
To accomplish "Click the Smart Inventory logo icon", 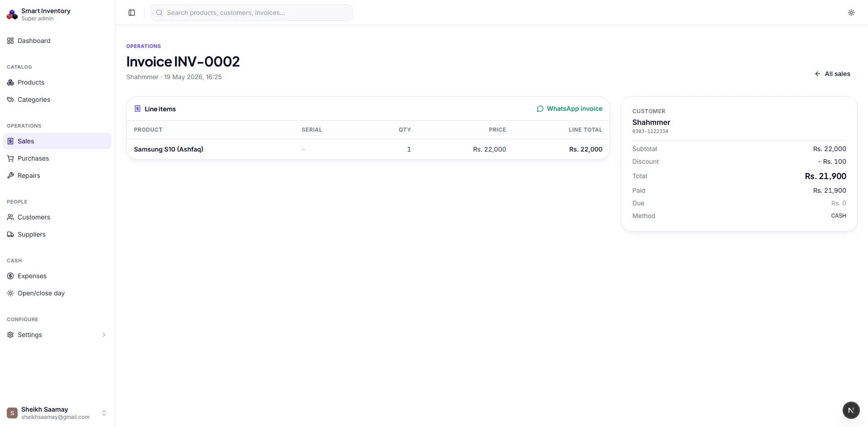I will 12,14.
